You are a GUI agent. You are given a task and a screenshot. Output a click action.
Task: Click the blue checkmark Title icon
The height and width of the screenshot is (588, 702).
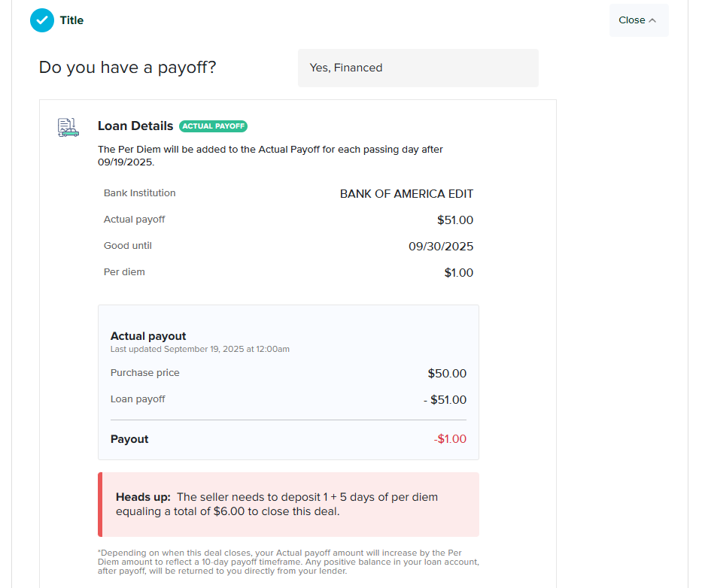coord(42,20)
